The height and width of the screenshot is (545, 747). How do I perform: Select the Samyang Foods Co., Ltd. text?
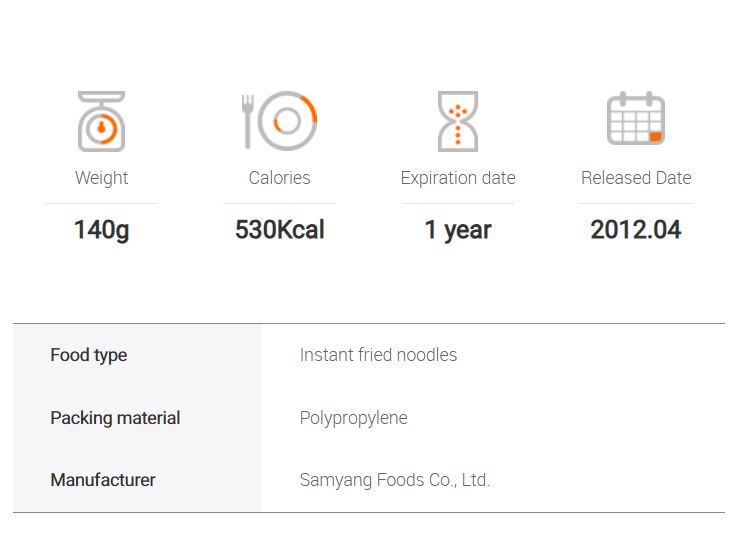[394, 480]
